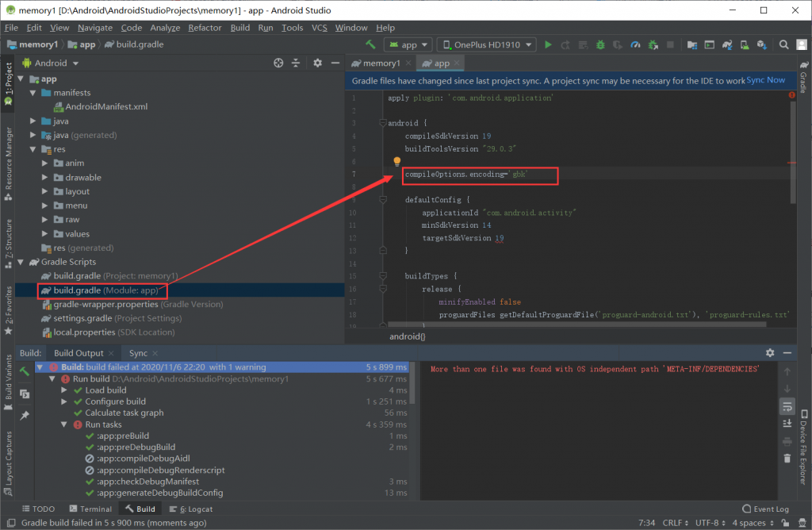This screenshot has height=530, width=812.
Task: Open Project panel settings gear
Action: pos(317,63)
